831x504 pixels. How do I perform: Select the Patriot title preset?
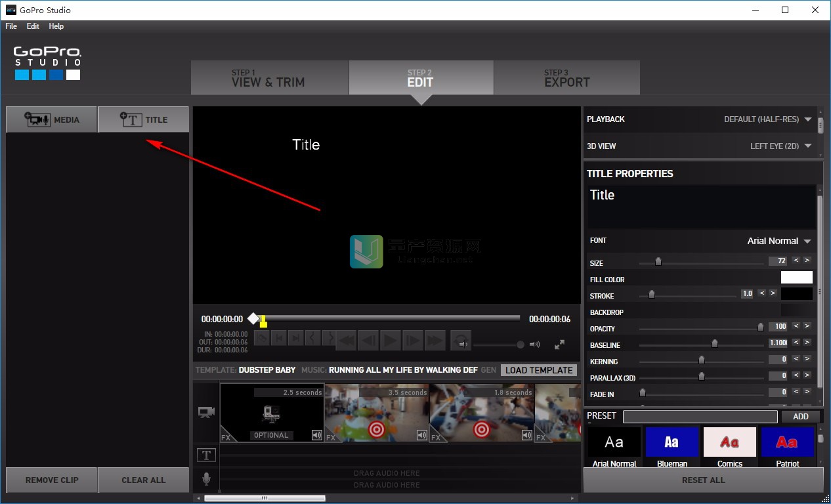coord(787,448)
